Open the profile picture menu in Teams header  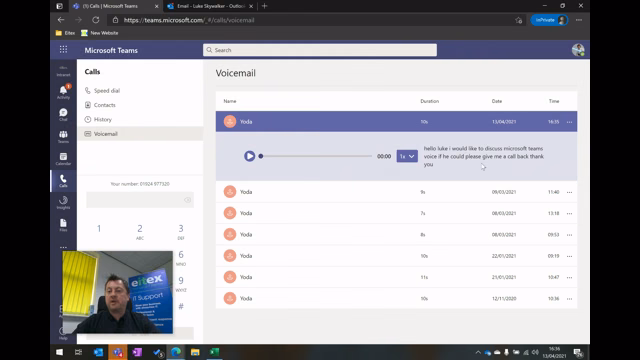[578, 50]
